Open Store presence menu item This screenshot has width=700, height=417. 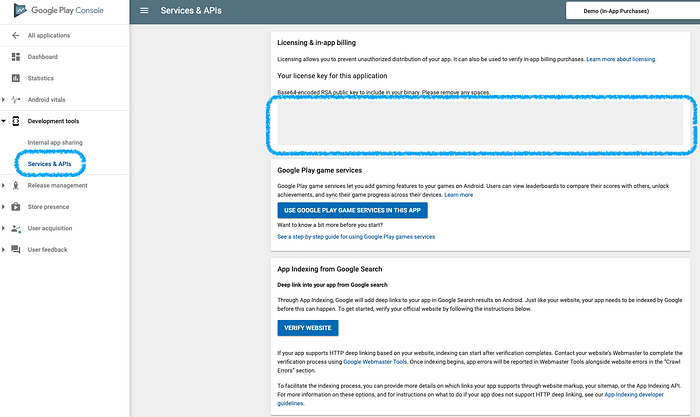pyautogui.click(x=48, y=207)
